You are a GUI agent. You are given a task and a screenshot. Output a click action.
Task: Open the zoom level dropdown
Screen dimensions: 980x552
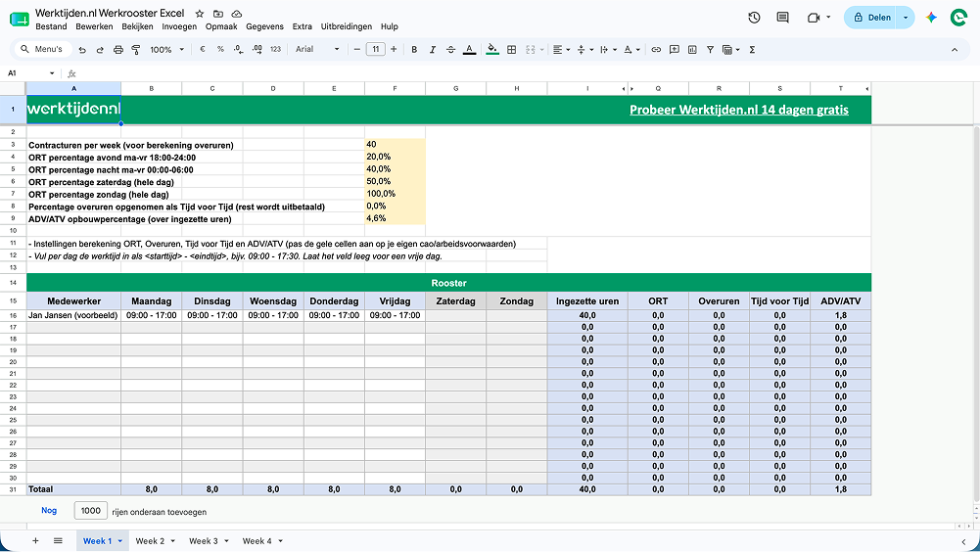pos(166,49)
